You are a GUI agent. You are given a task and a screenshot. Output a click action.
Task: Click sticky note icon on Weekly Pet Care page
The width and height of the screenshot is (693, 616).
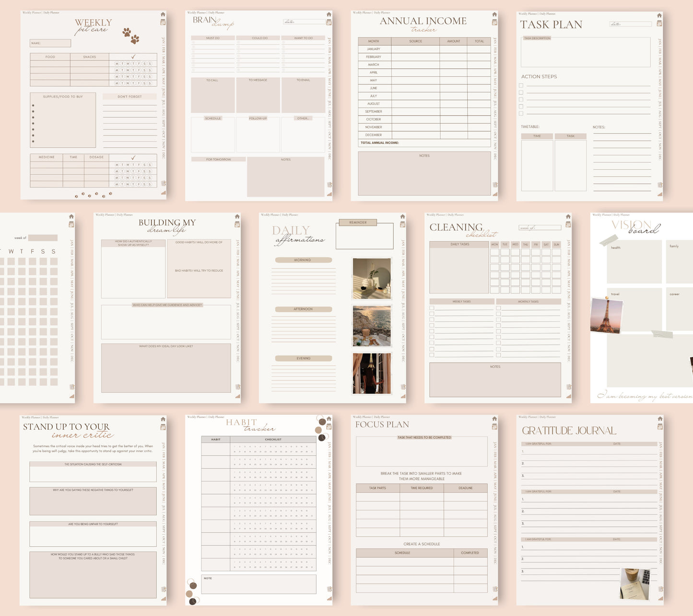point(163,183)
